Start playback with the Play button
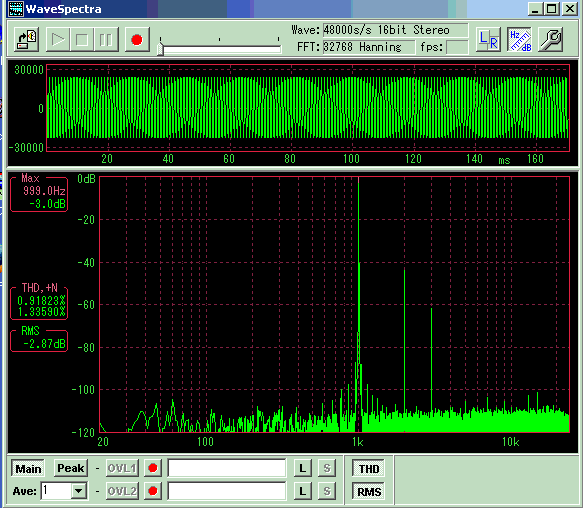This screenshot has height=508, width=583. pyautogui.click(x=58, y=39)
